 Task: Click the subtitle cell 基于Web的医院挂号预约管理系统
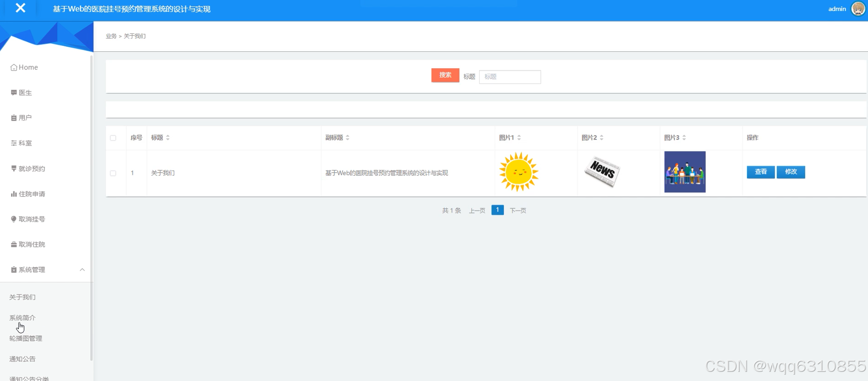[387, 173]
